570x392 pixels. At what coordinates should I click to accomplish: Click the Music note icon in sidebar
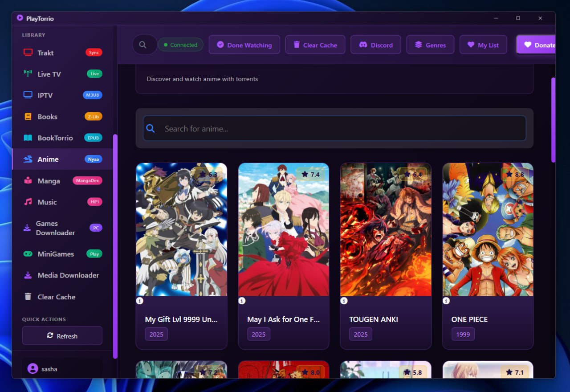pyautogui.click(x=28, y=202)
